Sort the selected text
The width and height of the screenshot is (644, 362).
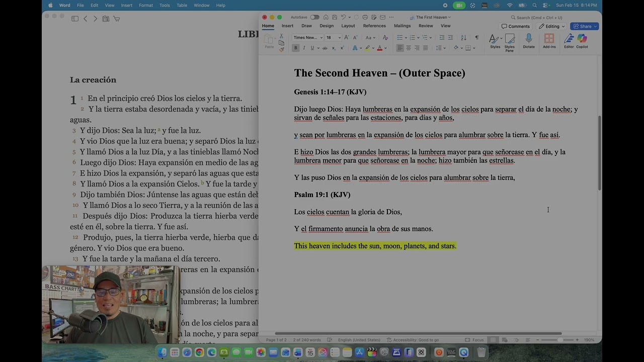coord(463,38)
